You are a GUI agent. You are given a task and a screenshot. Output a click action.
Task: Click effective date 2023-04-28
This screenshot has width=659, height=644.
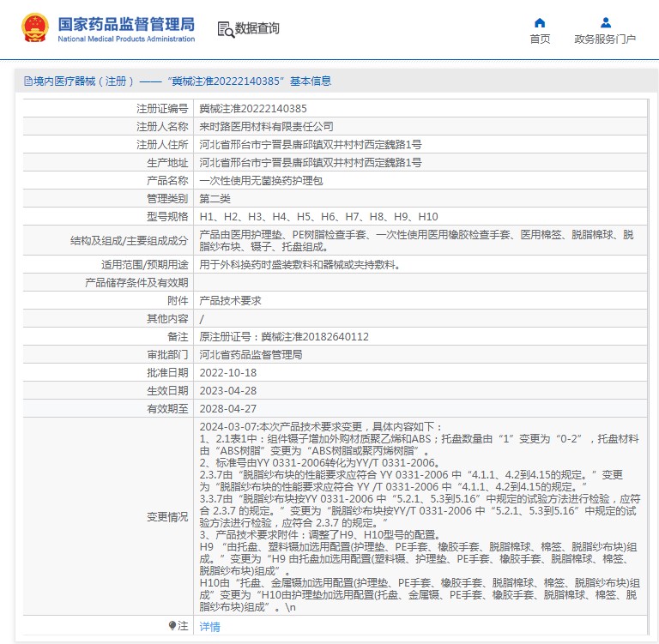[227, 391]
